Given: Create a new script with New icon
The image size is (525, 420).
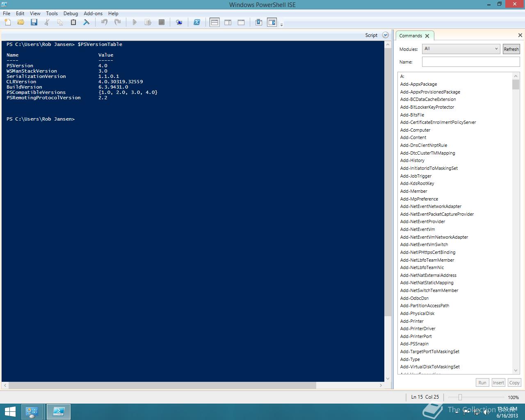Looking at the screenshot, I should tap(8, 22).
